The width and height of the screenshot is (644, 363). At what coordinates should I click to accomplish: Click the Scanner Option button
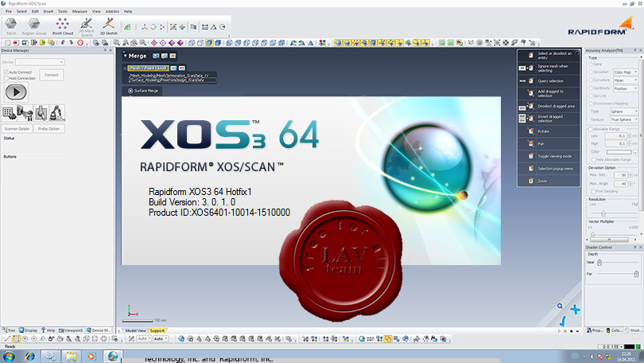[x=17, y=129]
